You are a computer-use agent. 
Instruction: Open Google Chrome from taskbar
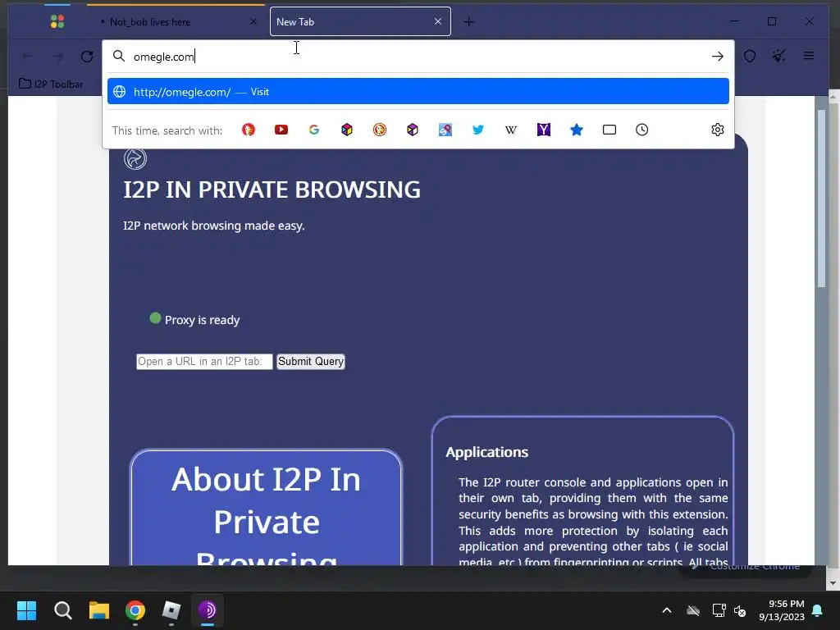point(135,610)
